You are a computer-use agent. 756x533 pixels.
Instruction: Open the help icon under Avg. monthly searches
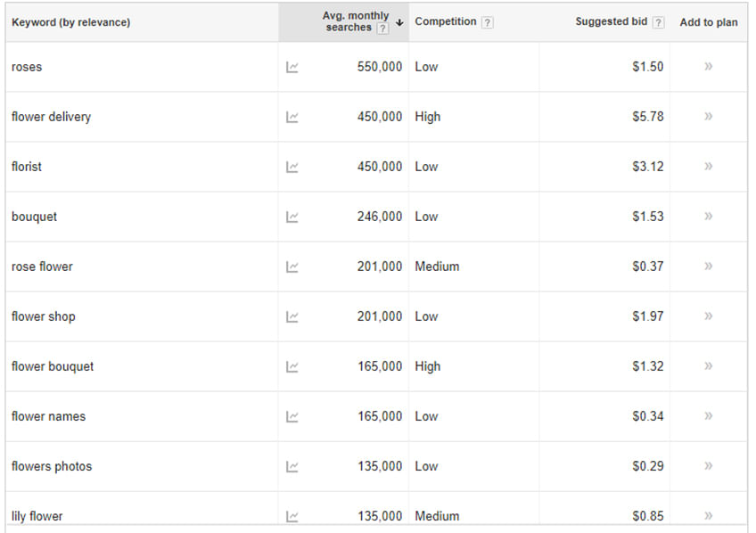383,29
